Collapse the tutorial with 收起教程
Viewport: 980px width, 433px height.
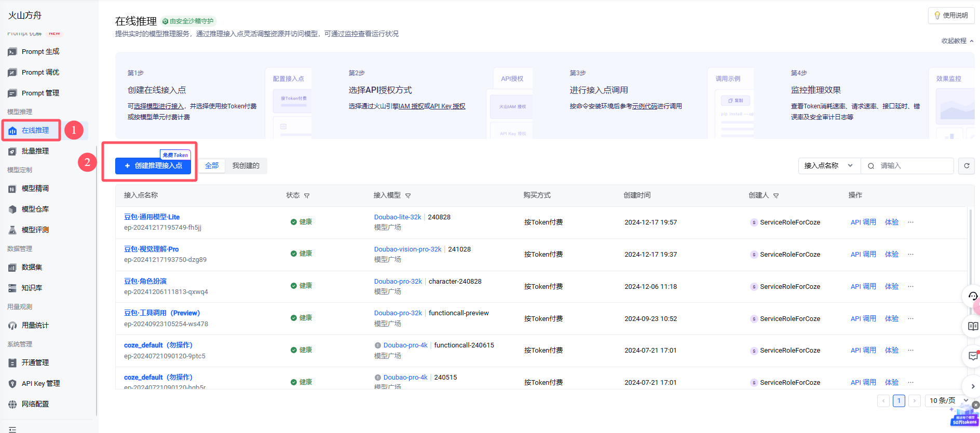tap(957, 41)
